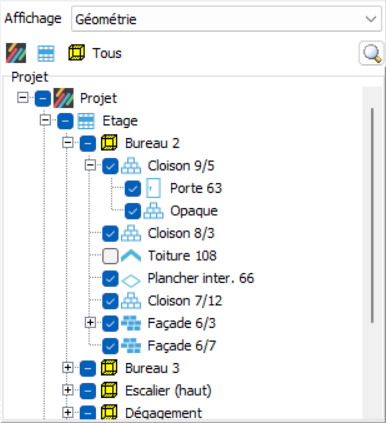The image size is (386, 423).
Task: Toggle the Bureau 3 checkbox
Action: pyautogui.click(x=88, y=368)
